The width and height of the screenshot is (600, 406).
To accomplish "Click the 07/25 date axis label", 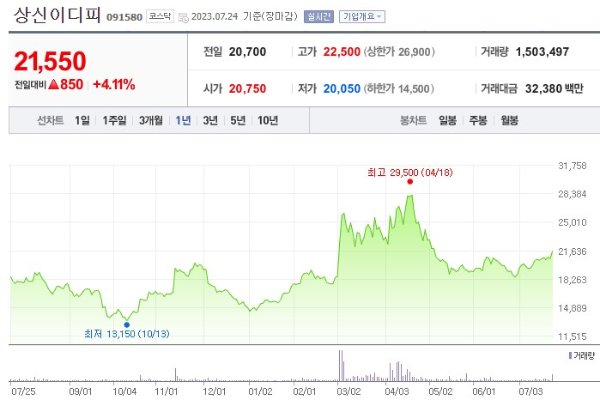I will click(x=23, y=391).
